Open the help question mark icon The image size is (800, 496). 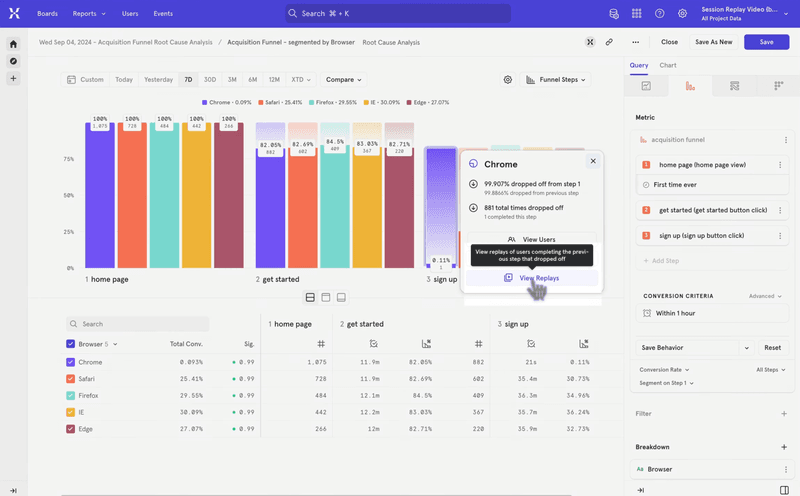(x=659, y=14)
